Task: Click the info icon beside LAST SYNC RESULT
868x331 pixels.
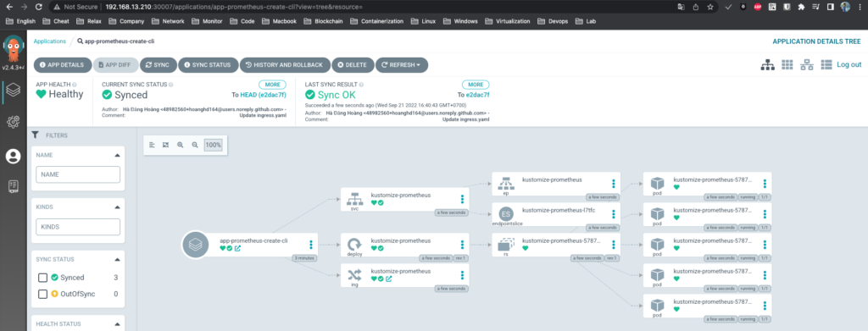Action: coord(361,85)
